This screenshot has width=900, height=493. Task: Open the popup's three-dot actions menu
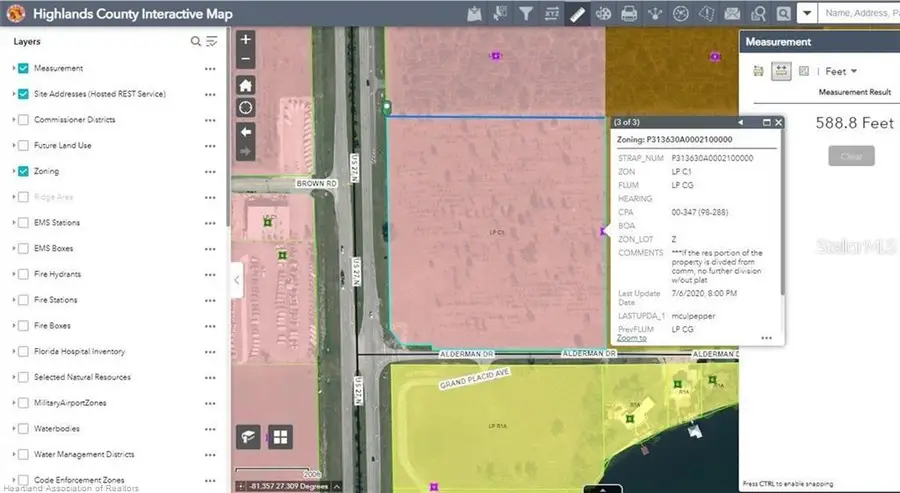click(x=766, y=338)
